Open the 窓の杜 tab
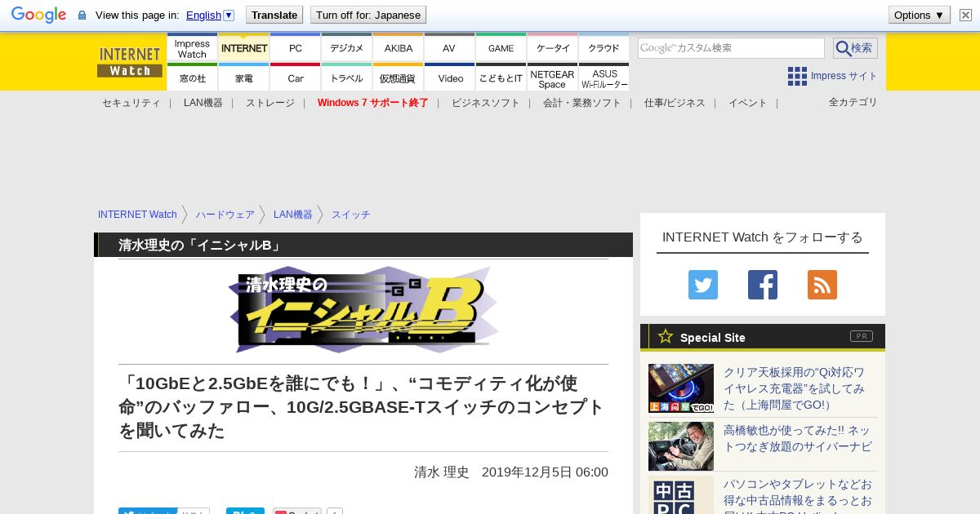 [192, 78]
